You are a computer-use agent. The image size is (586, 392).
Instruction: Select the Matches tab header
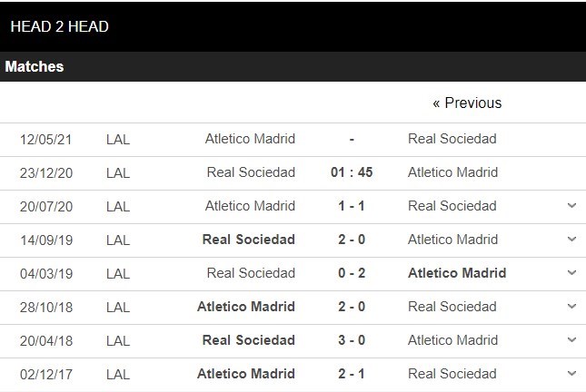tap(35, 67)
